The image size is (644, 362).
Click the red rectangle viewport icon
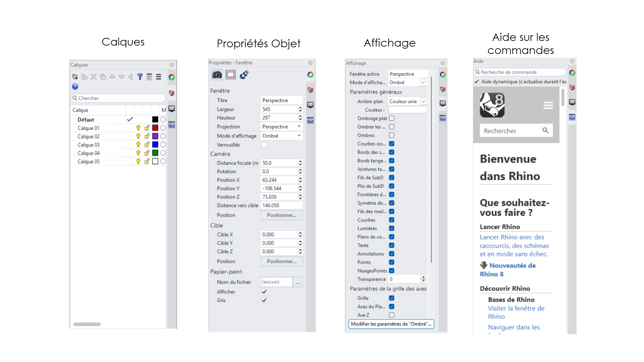coord(231,74)
